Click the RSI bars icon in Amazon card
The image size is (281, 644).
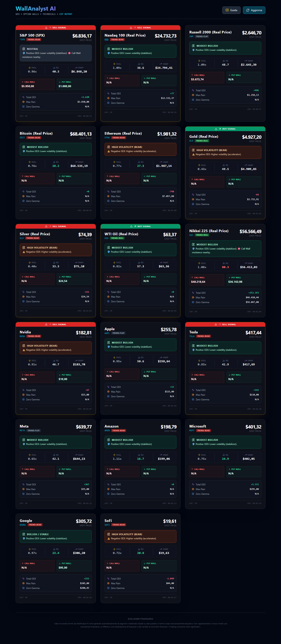[139, 455]
